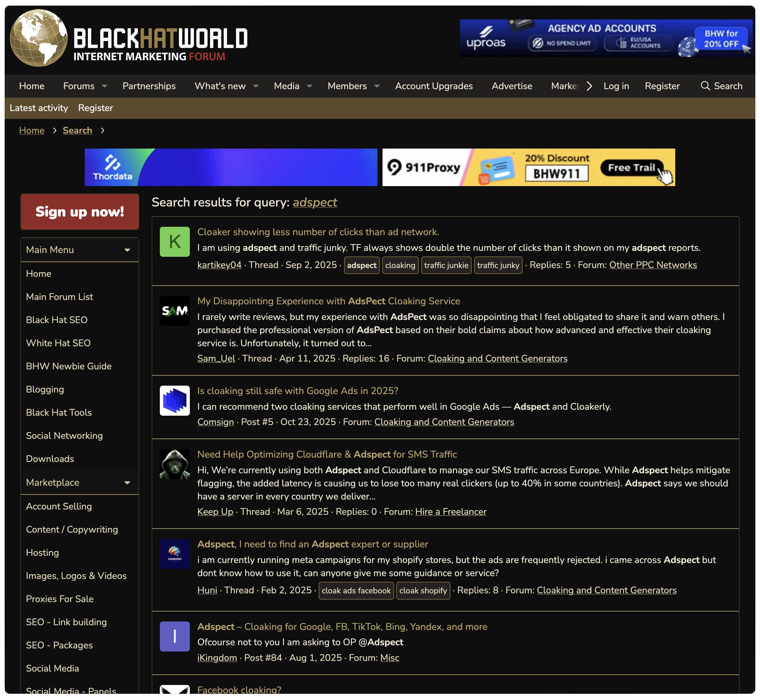This screenshot has height=700, width=760.
Task: Open Account Upgrades in the navigation
Action: pyautogui.click(x=433, y=86)
